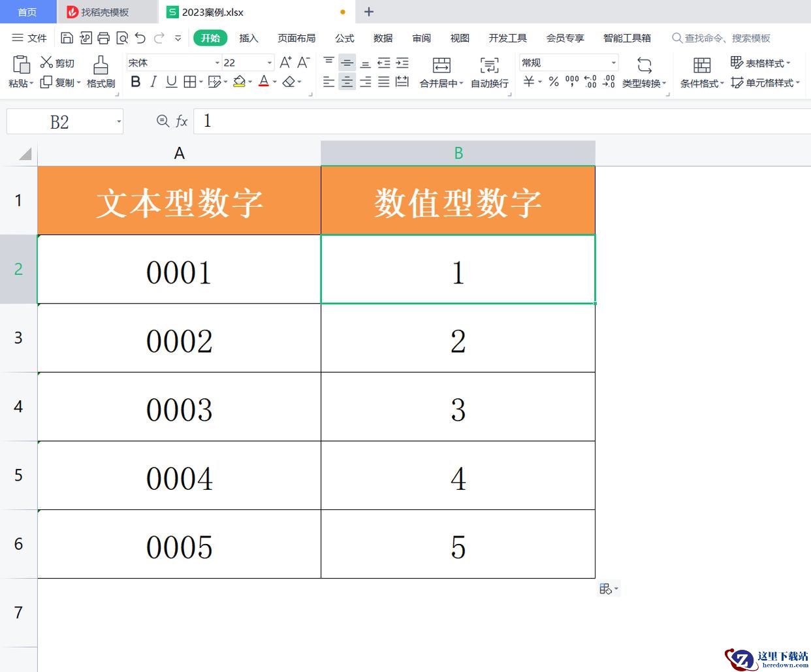This screenshot has width=811, height=672.
Task: Open the 宋体 font name dropdown
Action: pyautogui.click(x=217, y=63)
